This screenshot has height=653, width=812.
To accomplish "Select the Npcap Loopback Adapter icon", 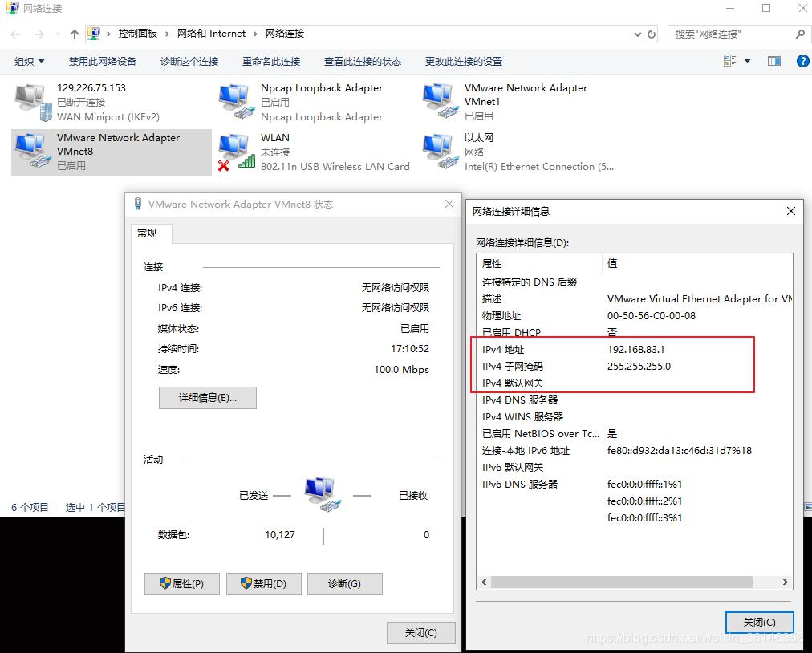I will point(238,102).
